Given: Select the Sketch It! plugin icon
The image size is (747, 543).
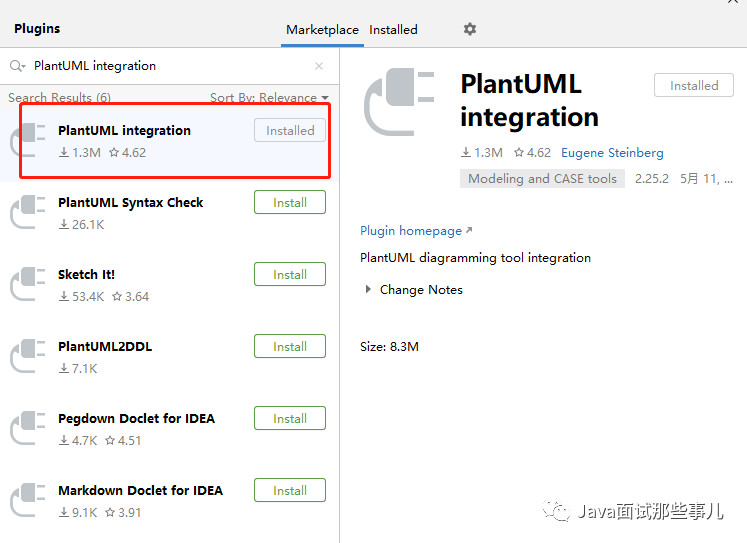Looking at the screenshot, I should [28, 284].
